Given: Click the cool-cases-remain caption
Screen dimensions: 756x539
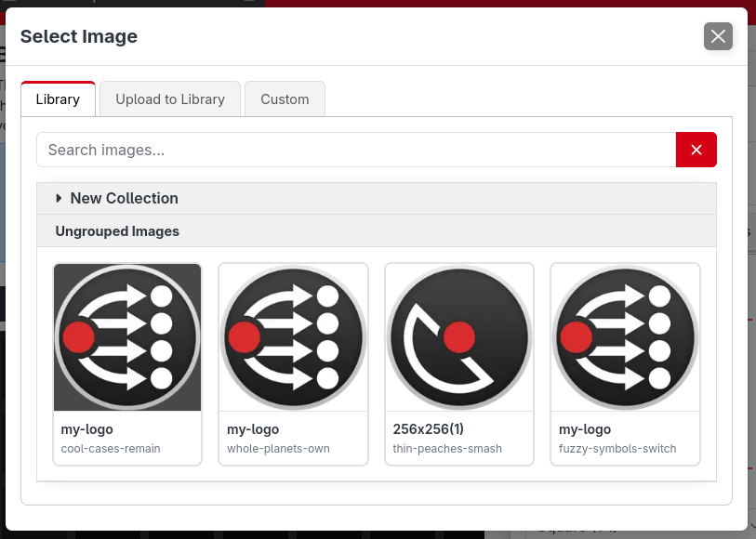Looking at the screenshot, I should click(x=111, y=449).
